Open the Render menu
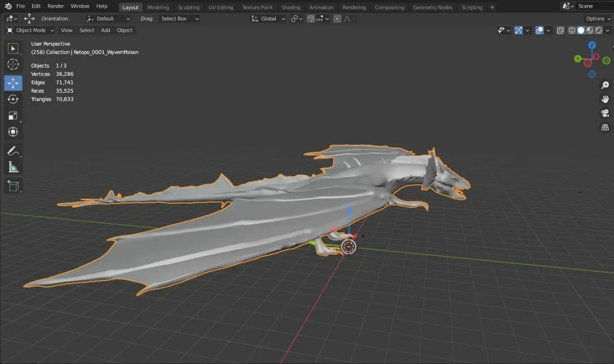The height and width of the screenshot is (364, 614). (x=56, y=6)
